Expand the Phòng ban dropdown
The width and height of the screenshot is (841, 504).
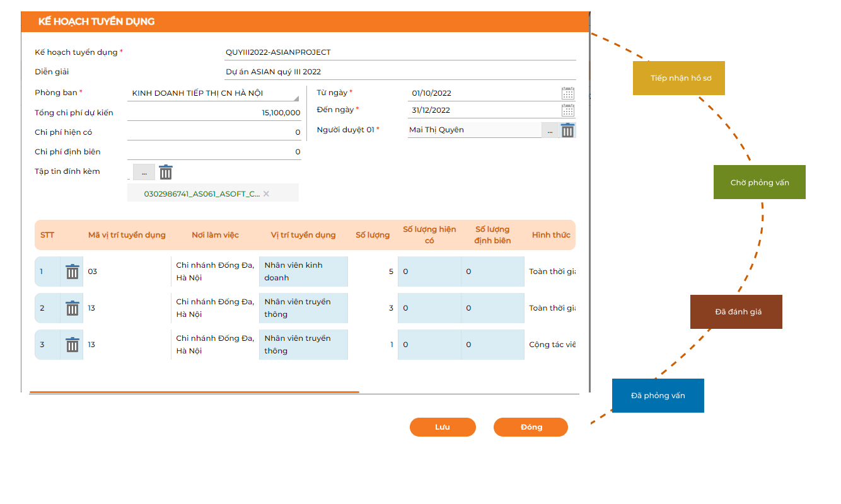tap(296, 98)
